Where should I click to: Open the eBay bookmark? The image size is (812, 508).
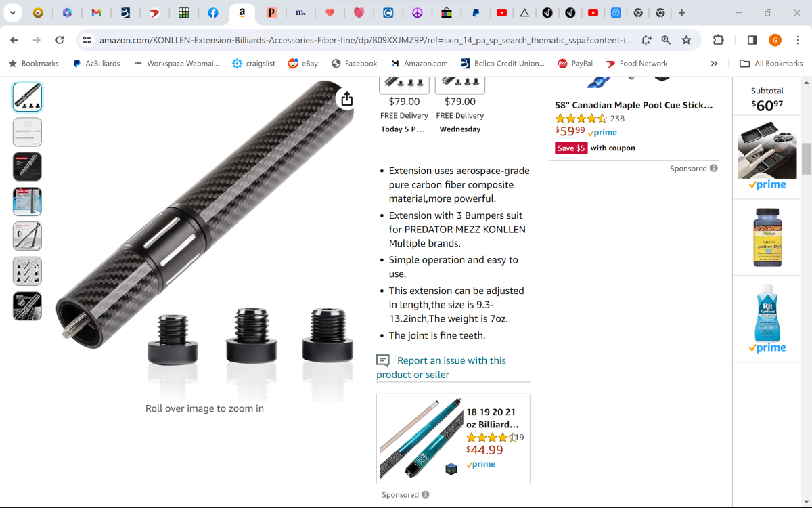(x=302, y=63)
